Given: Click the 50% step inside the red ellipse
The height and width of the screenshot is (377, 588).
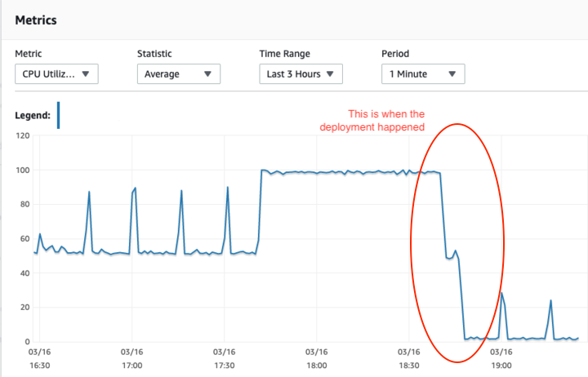Looking at the screenshot, I should [450, 257].
